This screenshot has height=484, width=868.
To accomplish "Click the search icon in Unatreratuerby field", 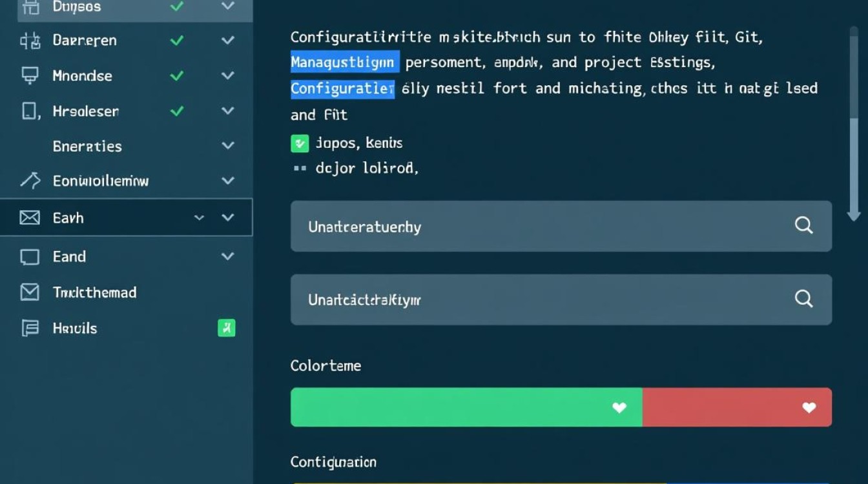I will coord(803,225).
